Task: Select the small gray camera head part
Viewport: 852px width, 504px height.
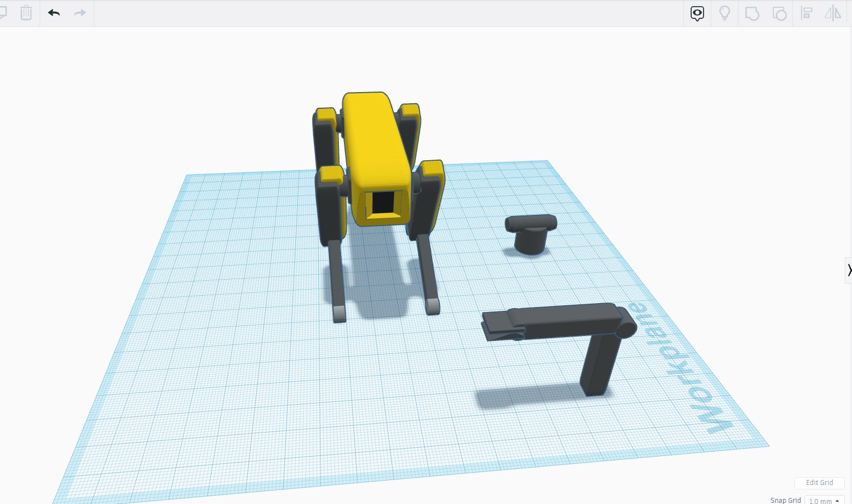Action: 531,234
